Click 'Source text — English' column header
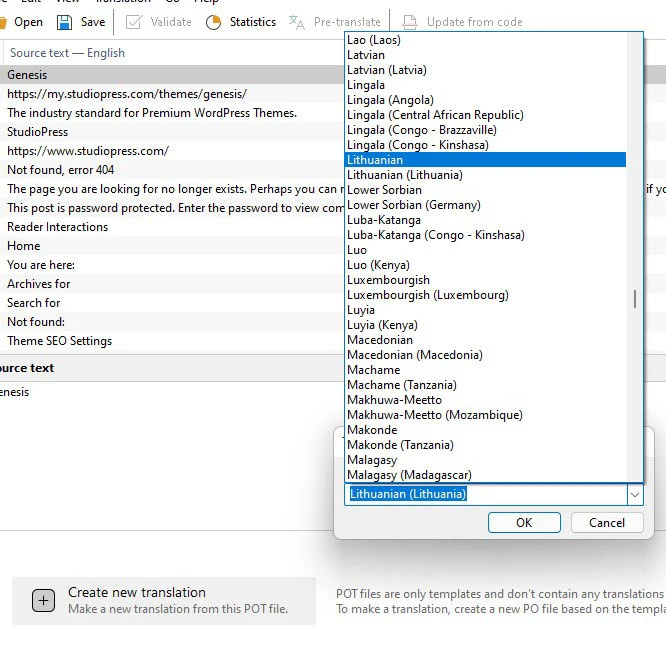 click(67, 53)
